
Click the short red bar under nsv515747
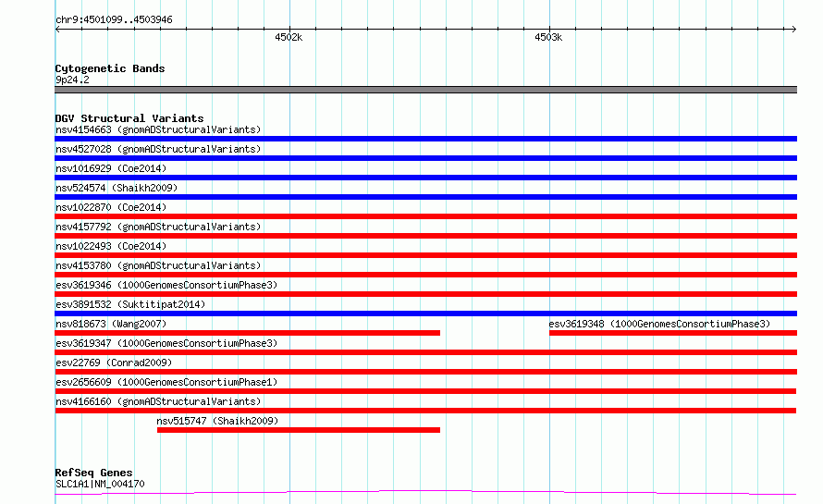(299, 430)
